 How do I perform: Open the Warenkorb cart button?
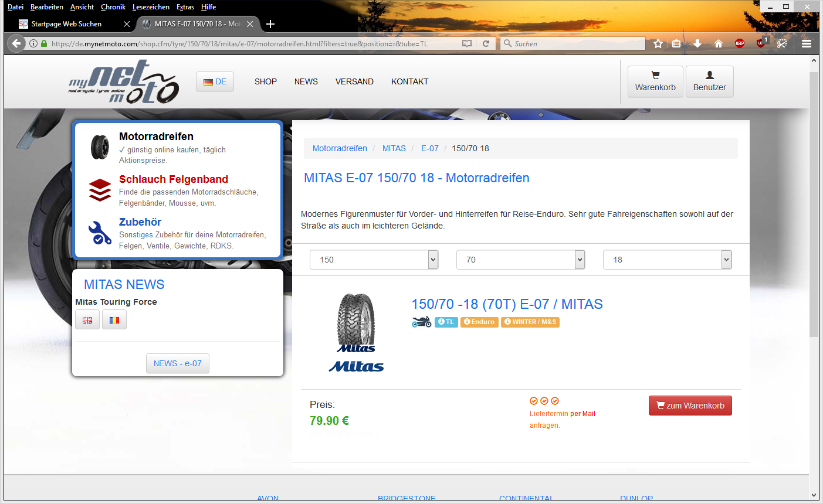(655, 81)
